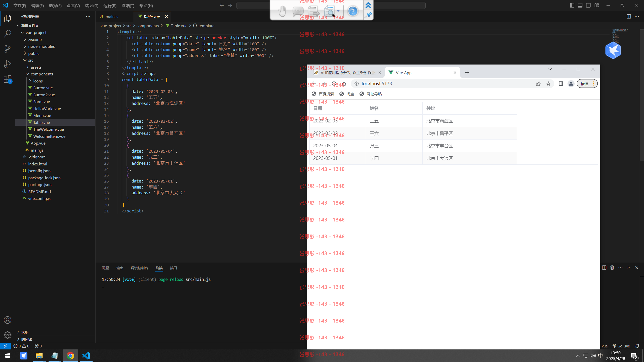Open Chrome profile avatar
Screen dimensions: 644x362
tap(571, 84)
